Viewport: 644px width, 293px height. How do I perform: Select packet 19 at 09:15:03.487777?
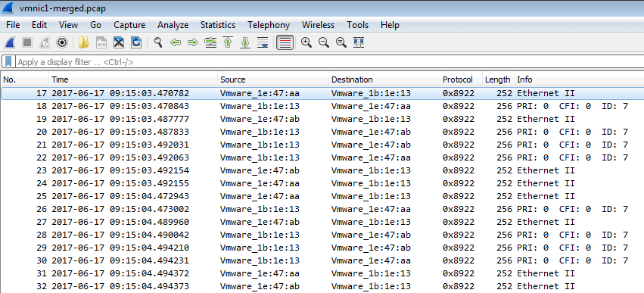click(322, 119)
